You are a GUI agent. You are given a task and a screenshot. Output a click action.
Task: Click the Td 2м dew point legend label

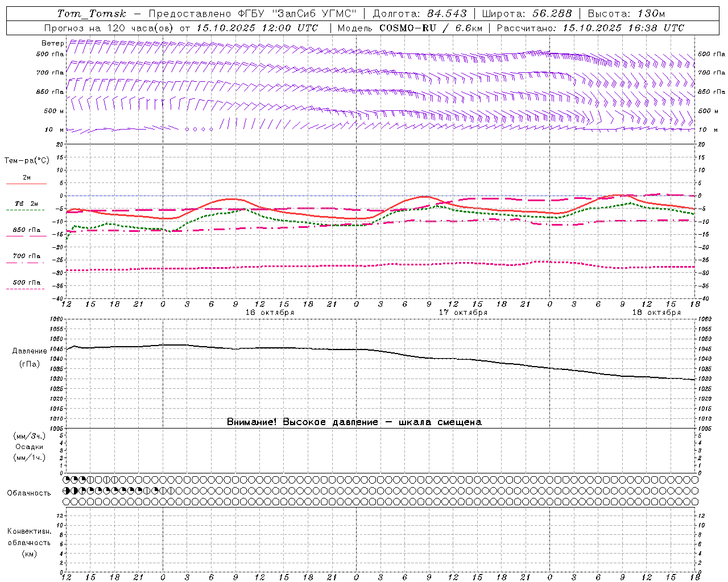pyautogui.click(x=26, y=203)
